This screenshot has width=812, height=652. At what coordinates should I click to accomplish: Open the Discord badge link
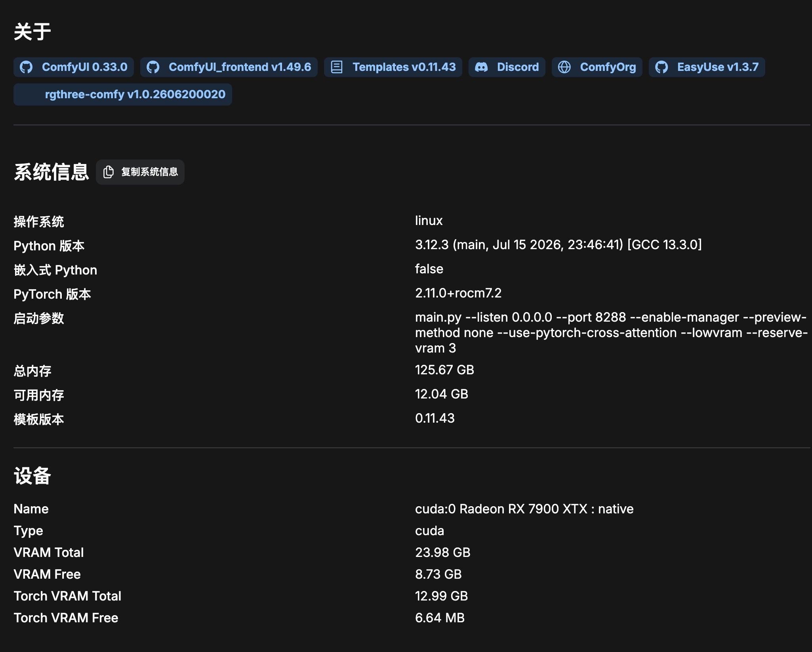(x=507, y=67)
